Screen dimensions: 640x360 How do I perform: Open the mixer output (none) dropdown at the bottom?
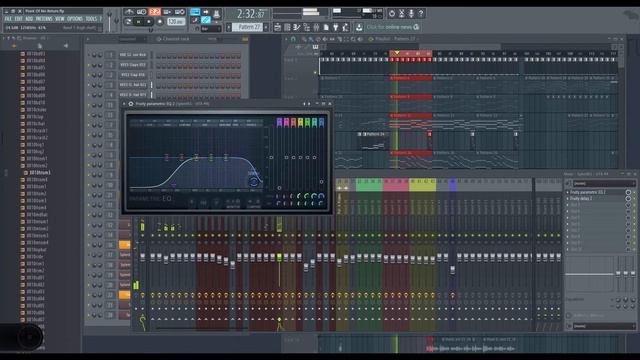(x=604, y=326)
